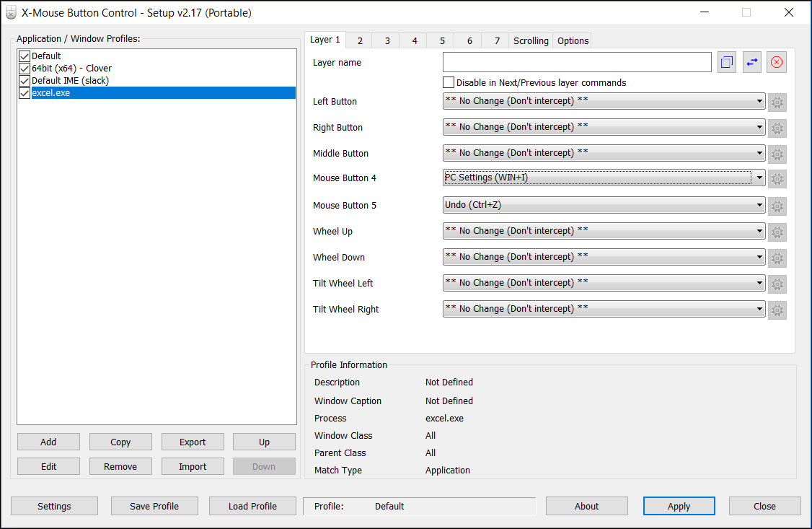812x529 pixels.
Task: Click the X-Mouse app icon in title bar
Action: (11, 12)
